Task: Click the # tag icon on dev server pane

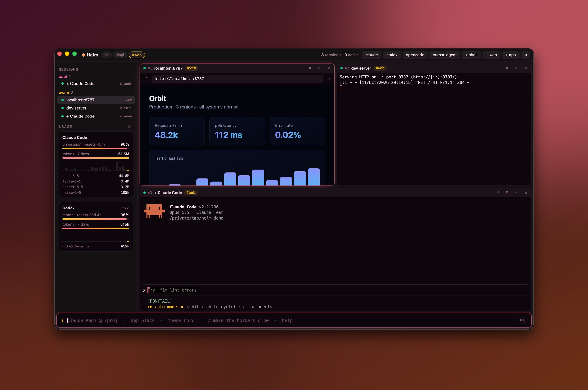Action: 507,68
